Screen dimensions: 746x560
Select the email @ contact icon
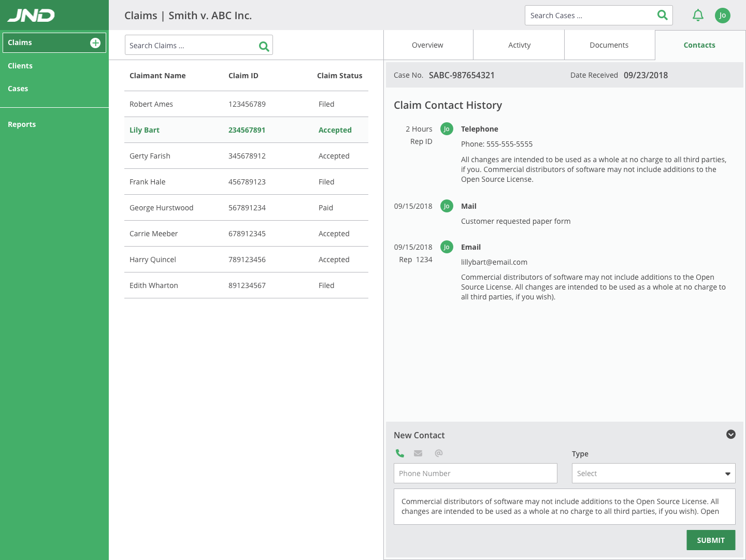(438, 453)
